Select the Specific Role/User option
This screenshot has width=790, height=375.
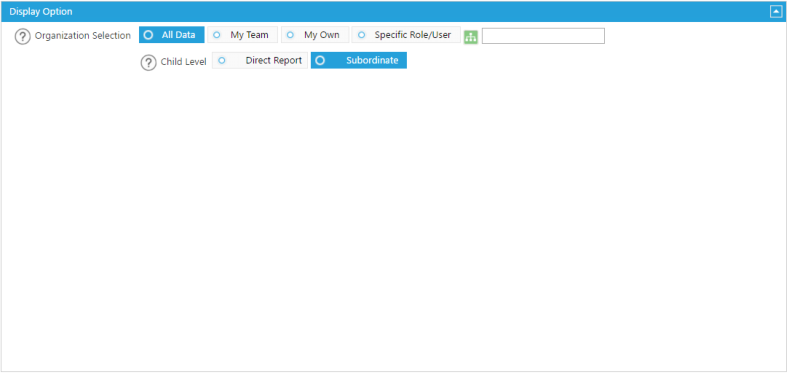pos(406,35)
